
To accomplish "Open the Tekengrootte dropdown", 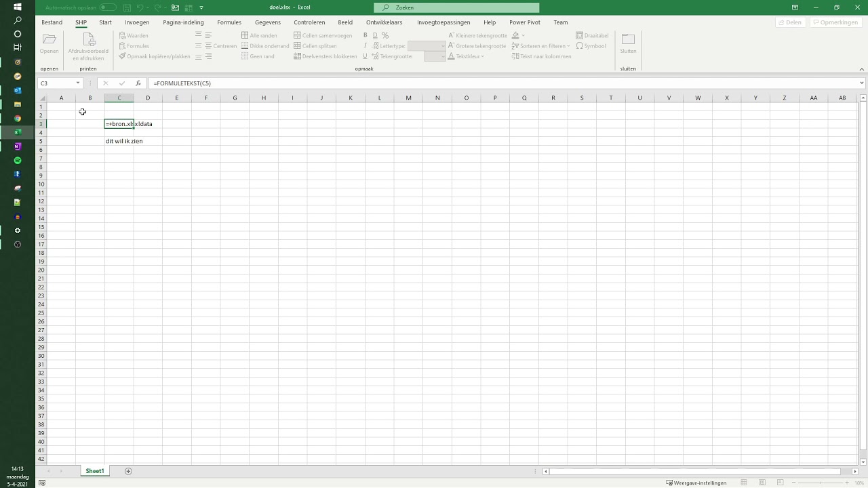I will click(443, 56).
